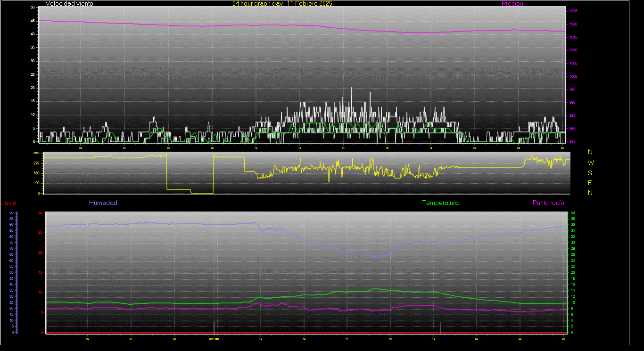Click "50" on the blue humidity axis

(x=11, y=272)
